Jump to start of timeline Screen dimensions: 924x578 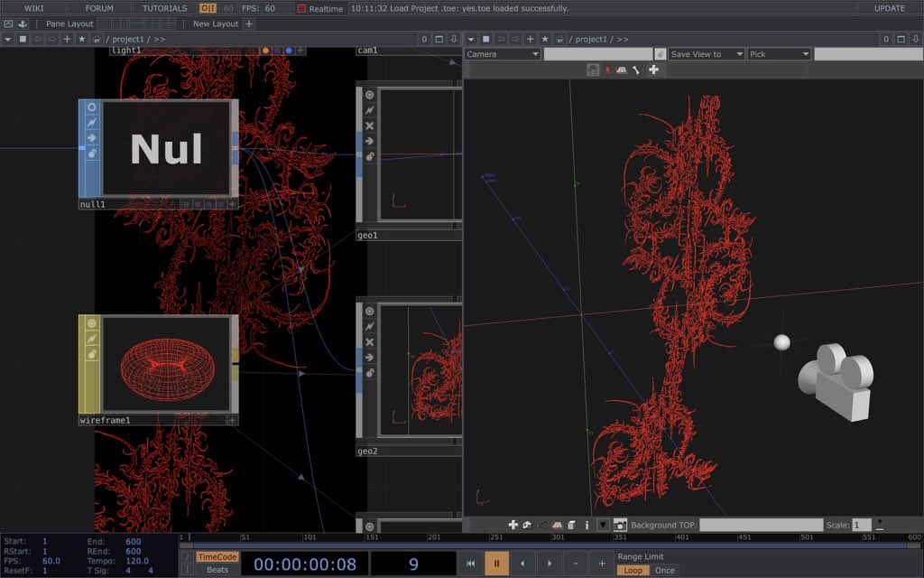[x=470, y=564]
